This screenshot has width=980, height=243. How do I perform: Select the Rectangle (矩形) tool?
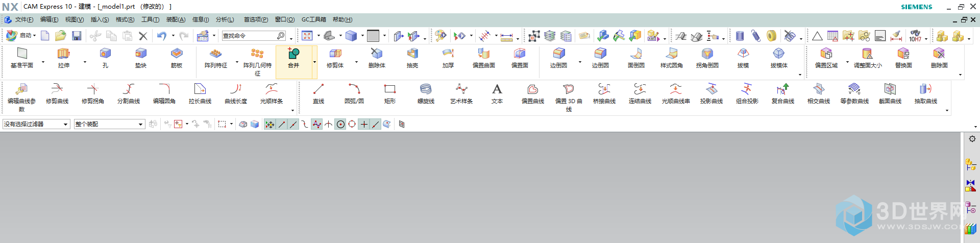[x=390, y=93]
